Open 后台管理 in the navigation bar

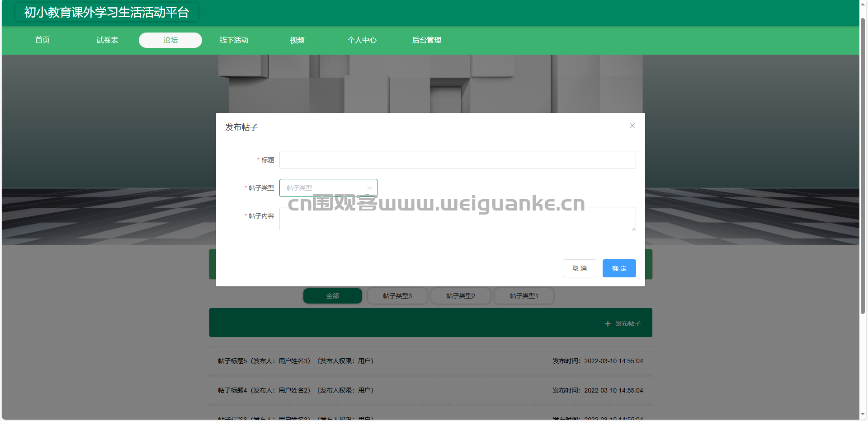coord(426,40)
